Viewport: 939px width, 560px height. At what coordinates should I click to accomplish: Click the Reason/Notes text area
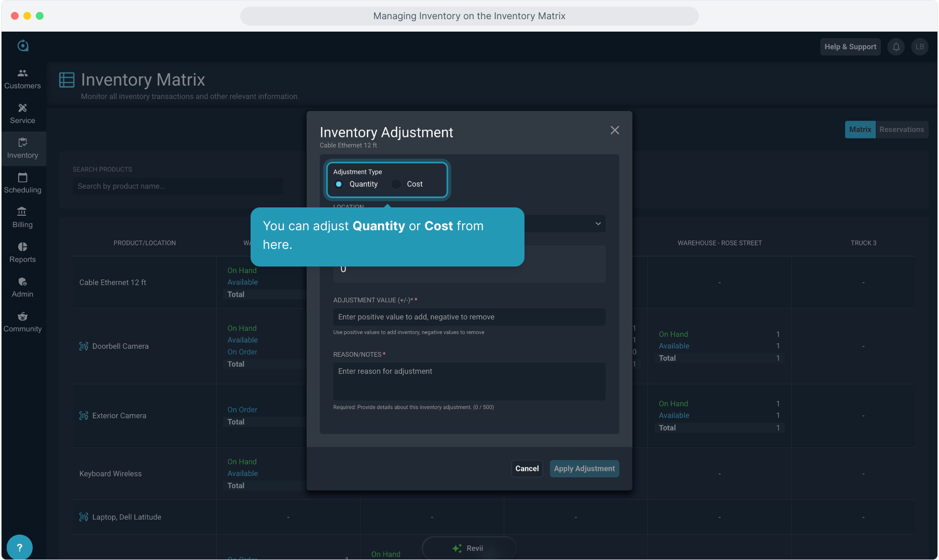coord(469,381)
